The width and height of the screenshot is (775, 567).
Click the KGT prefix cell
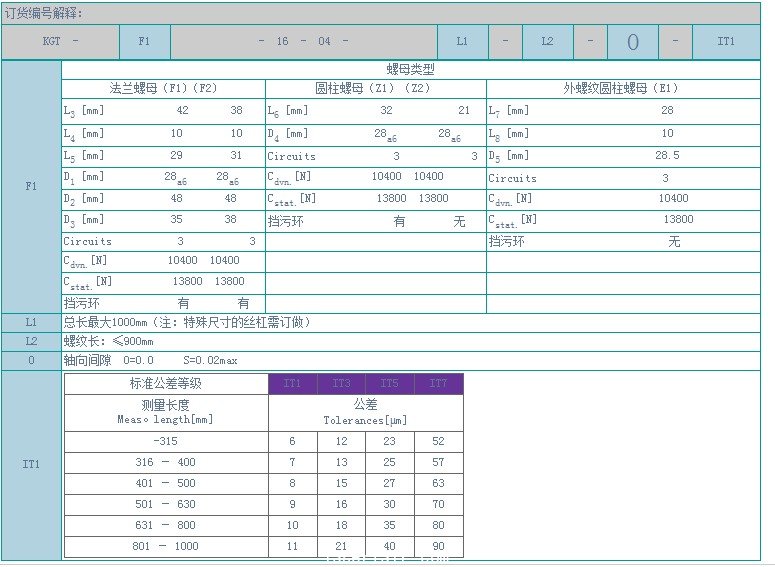(x=60, y=42)
